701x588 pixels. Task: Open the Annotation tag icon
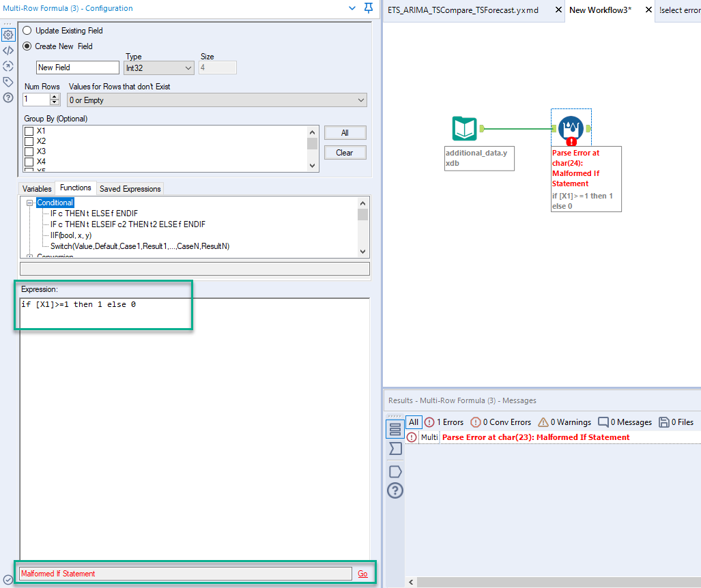point(8,81)
